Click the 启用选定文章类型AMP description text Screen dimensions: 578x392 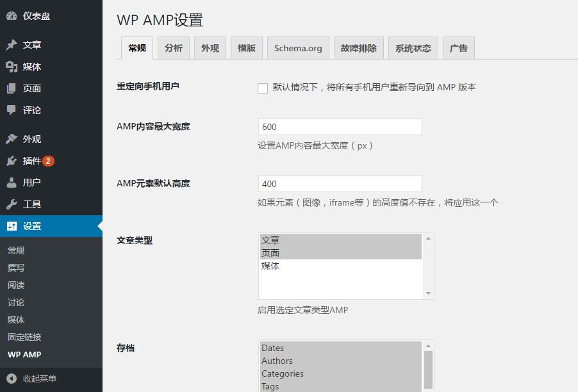pyautogui.click(x=302, y=310)
